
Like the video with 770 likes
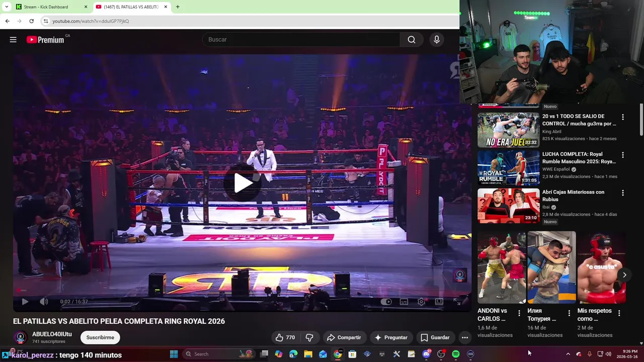[x=285, y=337]
